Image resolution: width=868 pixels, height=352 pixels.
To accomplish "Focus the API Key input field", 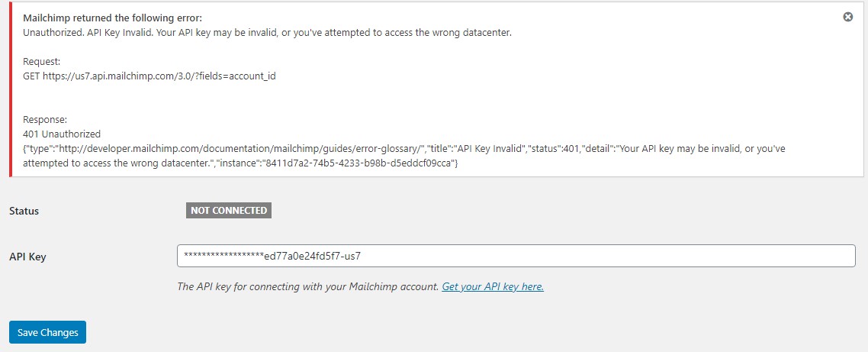I will 516,256.
